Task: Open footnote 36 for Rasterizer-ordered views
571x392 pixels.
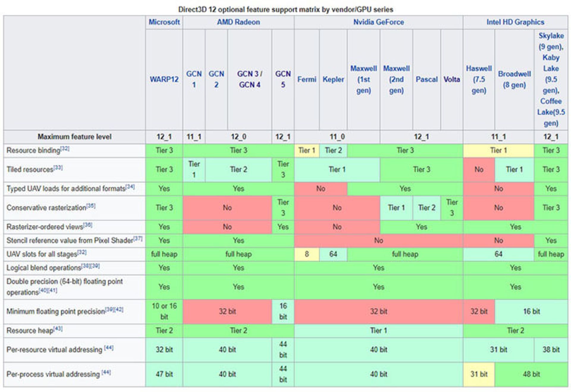Action: tap(88, 225)
